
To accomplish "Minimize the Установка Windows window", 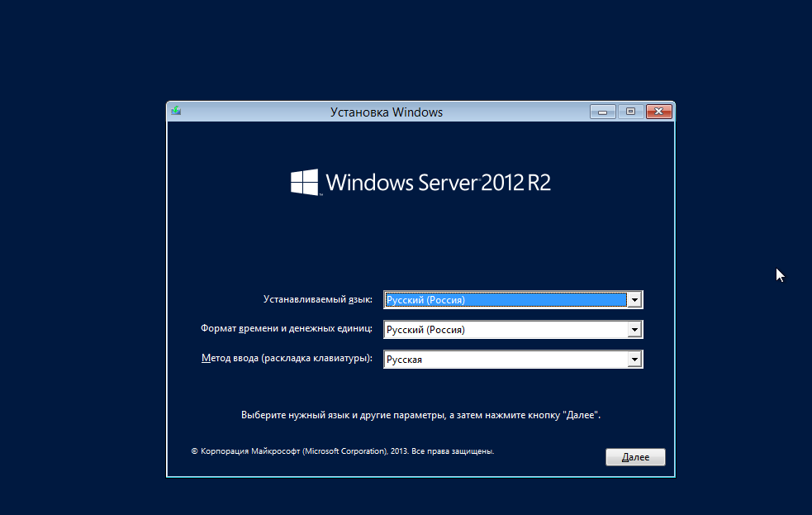I will (x=603, y=112).
